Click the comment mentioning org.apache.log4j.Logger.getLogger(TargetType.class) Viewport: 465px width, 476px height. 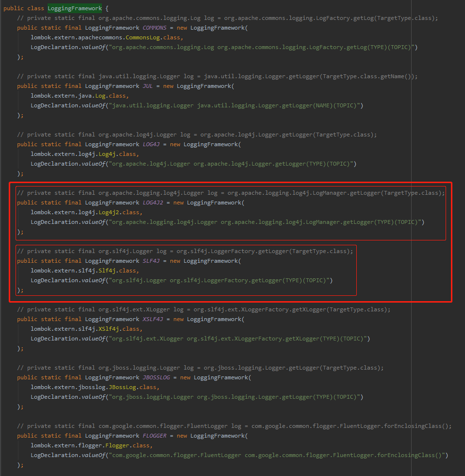[x=197, y=135]
